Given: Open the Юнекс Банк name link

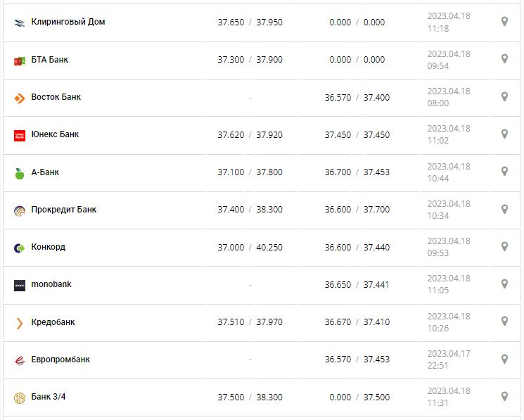Looking at the screenshot, I should click(55, 134).
